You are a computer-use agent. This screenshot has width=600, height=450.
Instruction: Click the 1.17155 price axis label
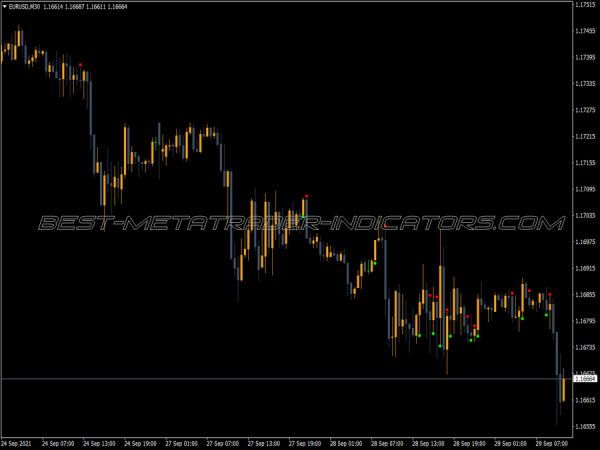click(x=585, y=163)
